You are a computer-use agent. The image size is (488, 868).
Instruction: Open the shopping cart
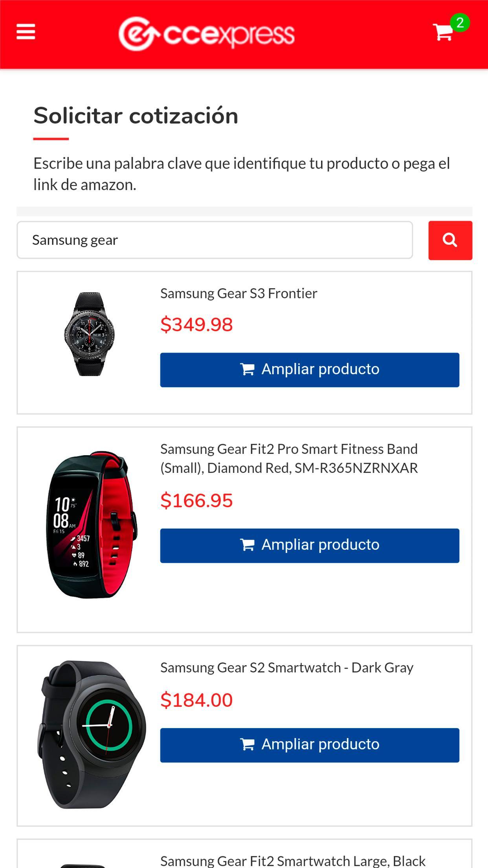[x=442, y=32]
